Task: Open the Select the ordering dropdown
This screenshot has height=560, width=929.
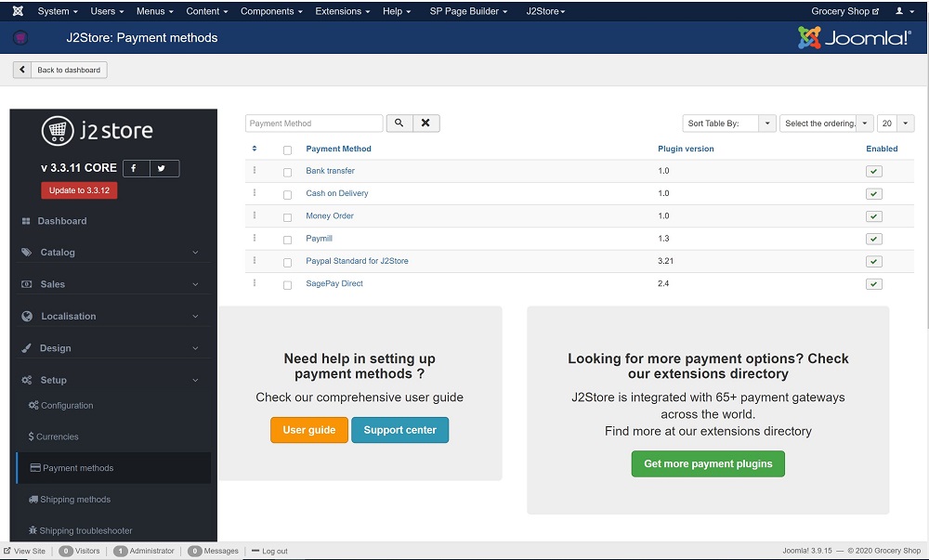Action: pos(827,124)
